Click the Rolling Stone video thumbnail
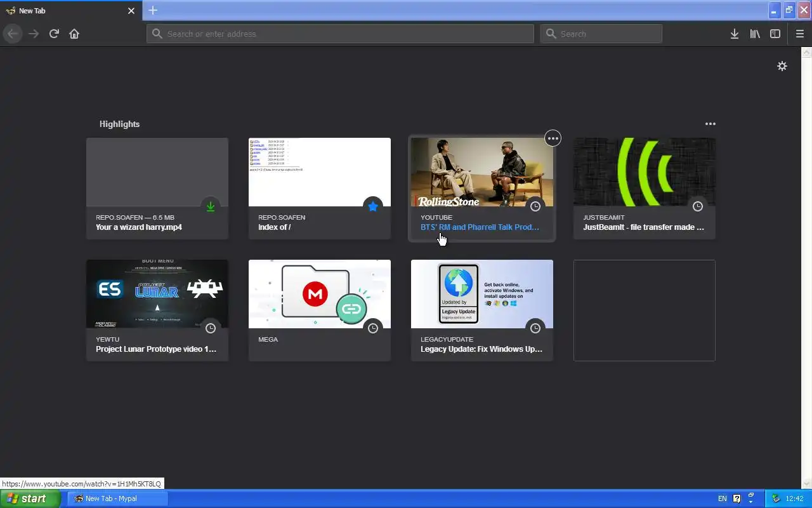This screenshot has height=508, width=812. coord(482,172)
